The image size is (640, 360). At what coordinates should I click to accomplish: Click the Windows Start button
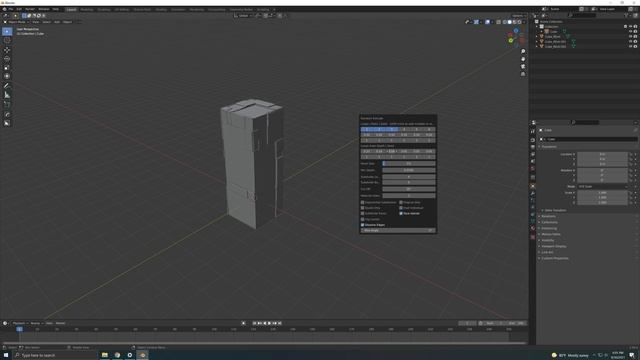coord(6,355)
